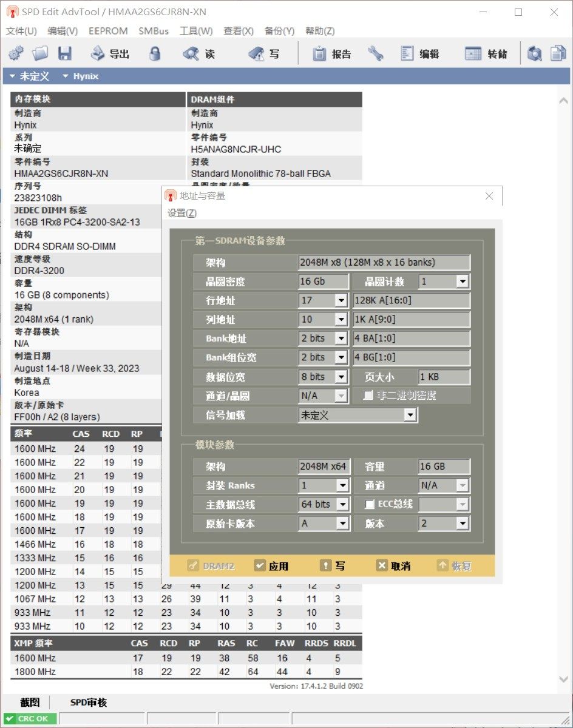
Task: Open the 原始卡版本 dropdown showing A
Action: pyautogui.click(x=342, y=523)
